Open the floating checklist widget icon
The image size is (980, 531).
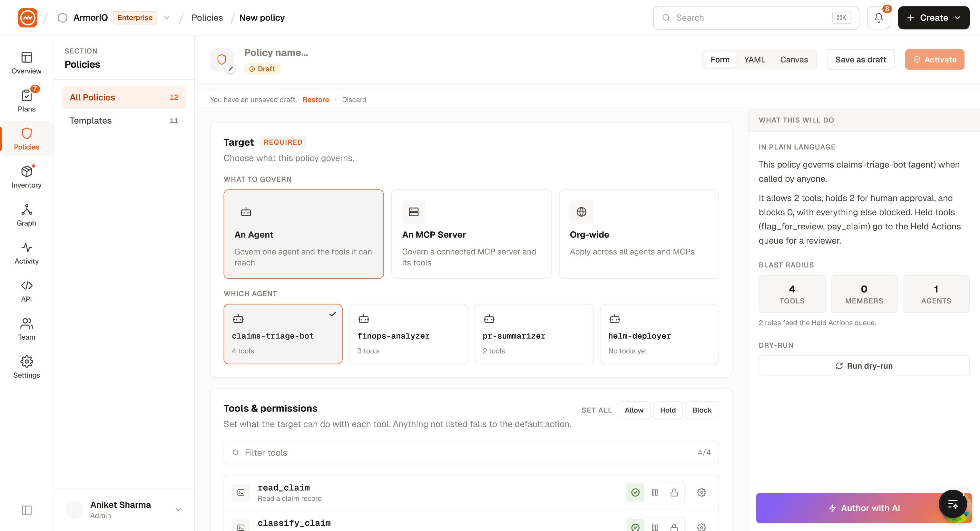tap(953, 504)
